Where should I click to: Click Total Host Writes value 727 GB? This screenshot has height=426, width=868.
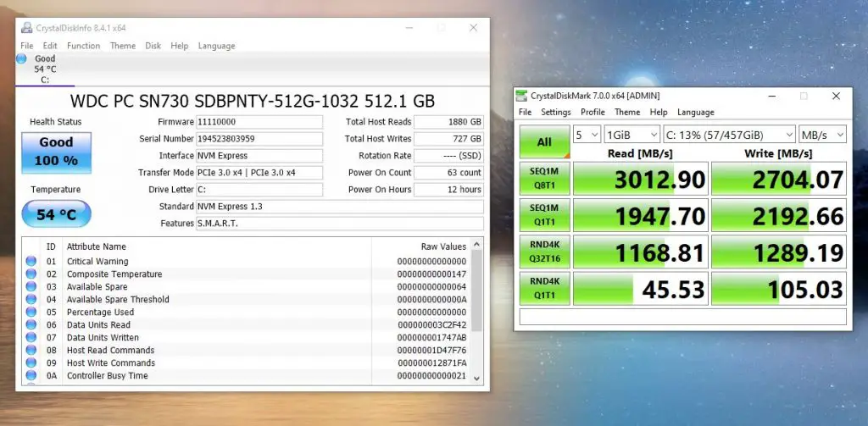(x=448, y=139)
